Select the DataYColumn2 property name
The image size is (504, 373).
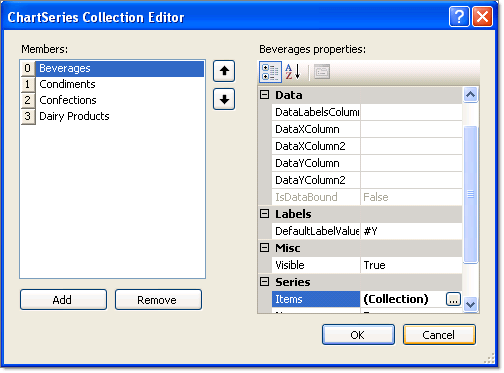(x=316, y=180)
